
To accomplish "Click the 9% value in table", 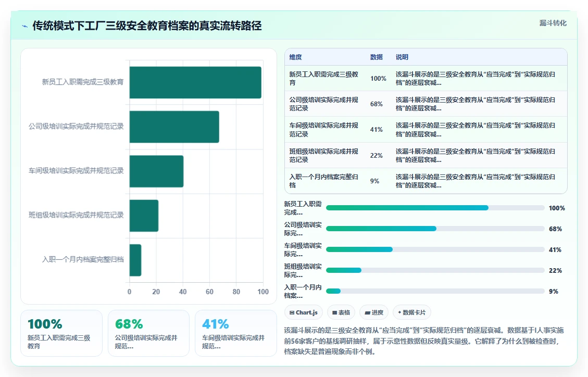I will click(x=374, y=181).
